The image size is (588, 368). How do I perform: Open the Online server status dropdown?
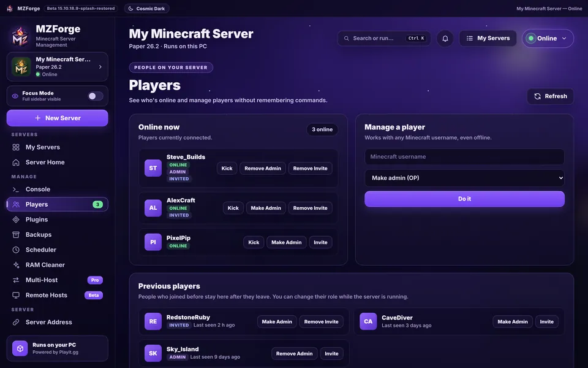click(548, 38)
